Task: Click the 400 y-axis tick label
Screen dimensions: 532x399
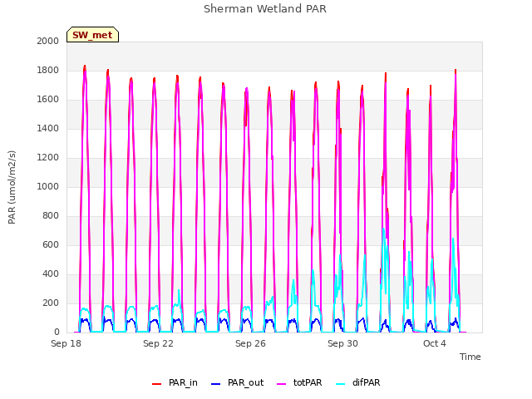Action: [x=51, y=273]
